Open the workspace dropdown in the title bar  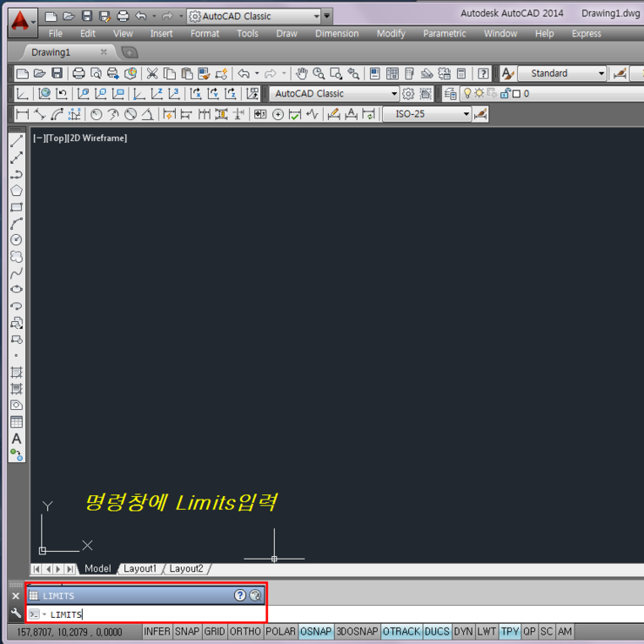[x=316, y=17]
